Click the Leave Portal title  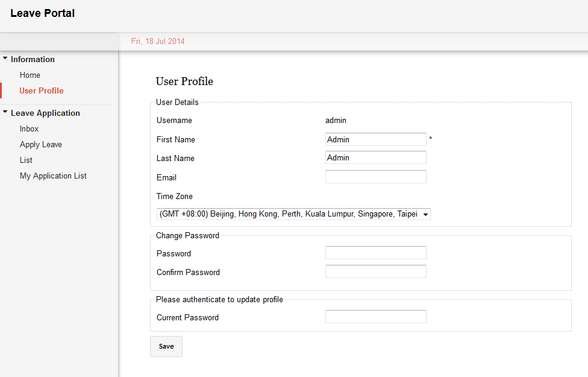click(x=43, y=13)
